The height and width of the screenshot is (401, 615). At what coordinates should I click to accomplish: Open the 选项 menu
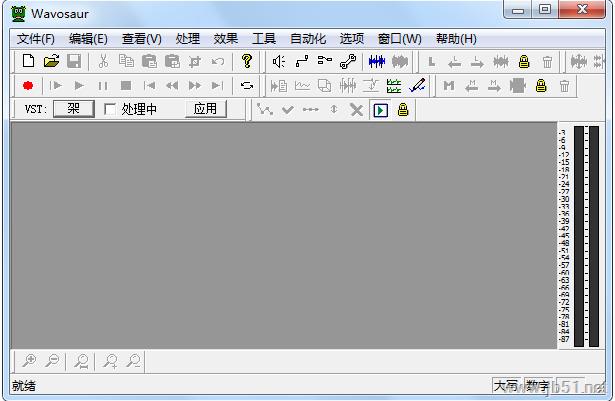[x=351, y=39]
